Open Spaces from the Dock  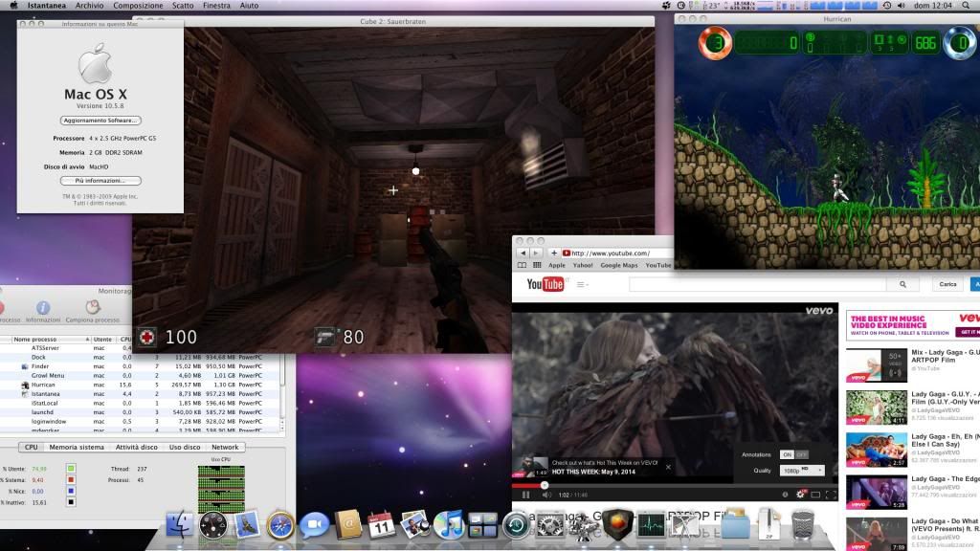482,525
